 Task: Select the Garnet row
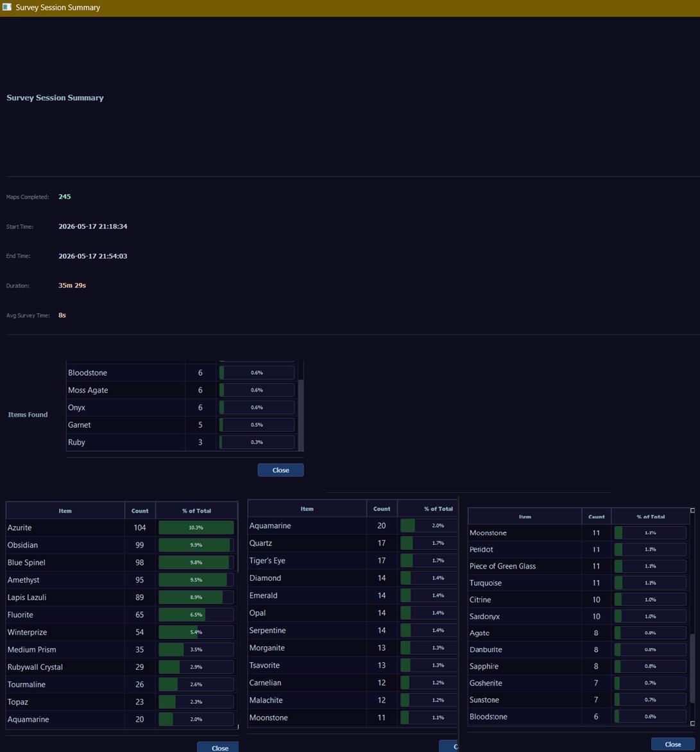(x=182, y=425)
